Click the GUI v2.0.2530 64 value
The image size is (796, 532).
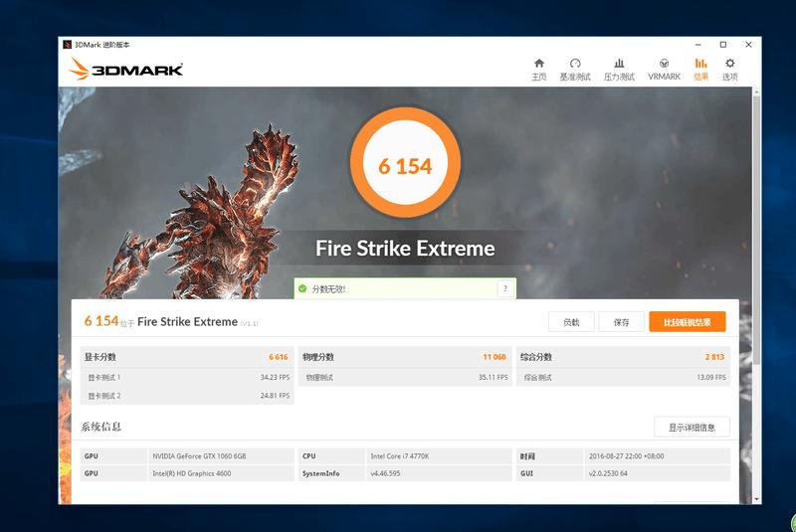608,473
